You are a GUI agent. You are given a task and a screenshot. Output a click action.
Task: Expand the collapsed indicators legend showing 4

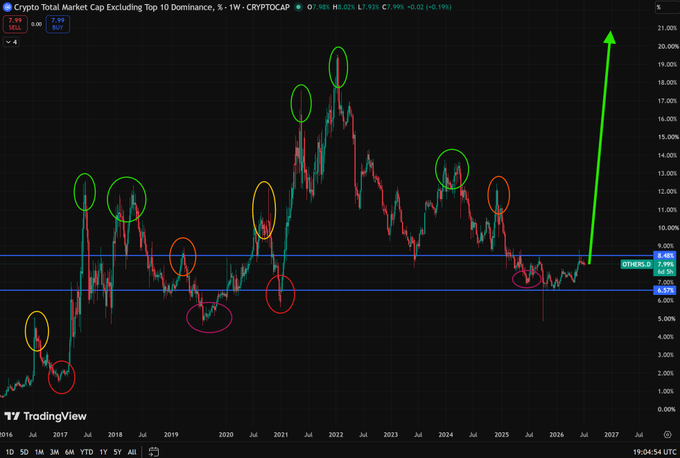click(x=11, y=42)
